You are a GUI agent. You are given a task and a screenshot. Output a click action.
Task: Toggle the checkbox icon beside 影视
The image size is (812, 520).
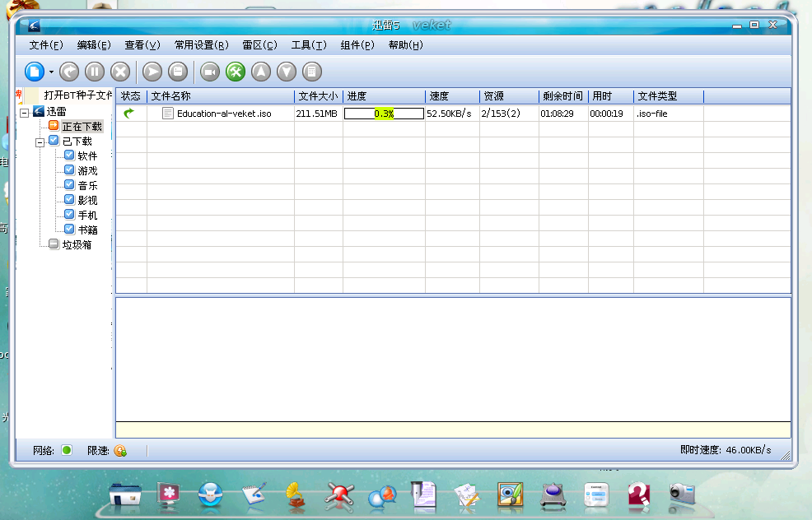click(69, 199)
